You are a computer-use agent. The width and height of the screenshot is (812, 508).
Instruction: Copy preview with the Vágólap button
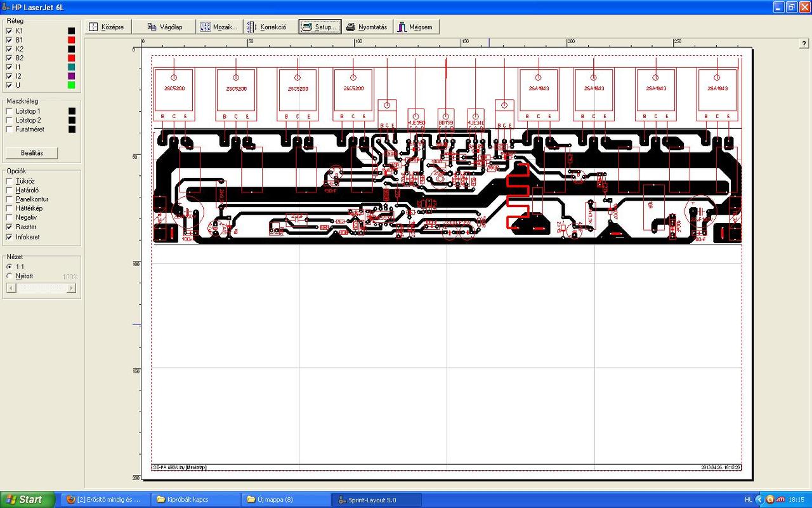click(164, 27)
